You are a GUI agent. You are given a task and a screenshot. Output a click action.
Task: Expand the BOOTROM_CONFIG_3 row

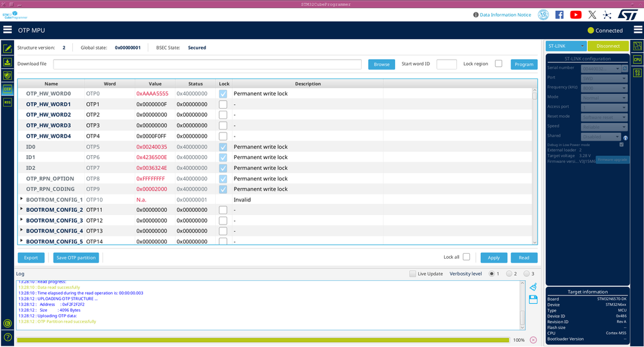21,220
